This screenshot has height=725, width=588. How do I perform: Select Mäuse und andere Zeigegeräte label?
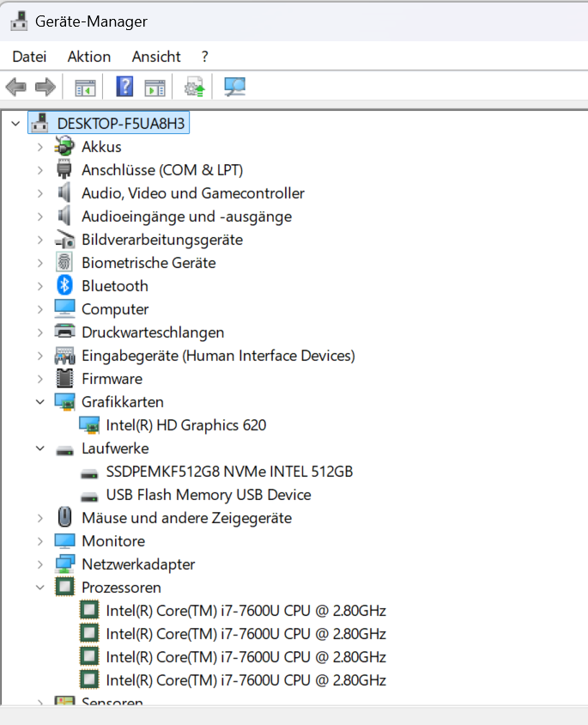tap(186, 518)
